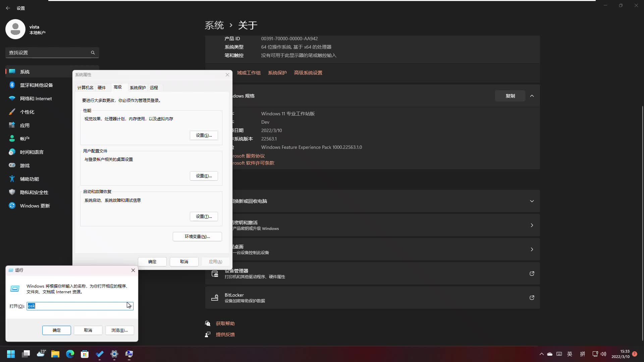Switch the 英 input language indicator
This screenshot has width=644, height=362.
[x=570, y=354]
